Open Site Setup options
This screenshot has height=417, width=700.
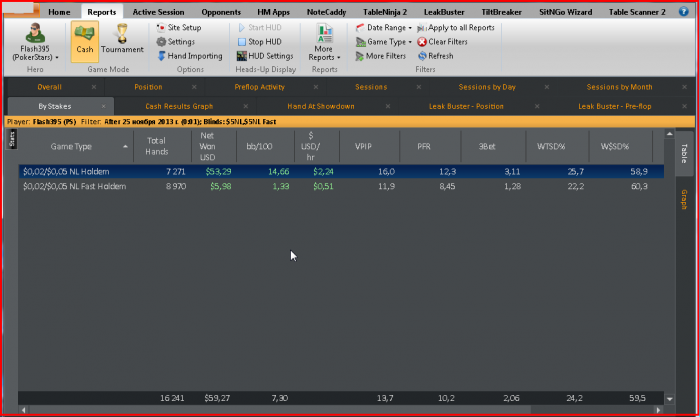(179, 28)
